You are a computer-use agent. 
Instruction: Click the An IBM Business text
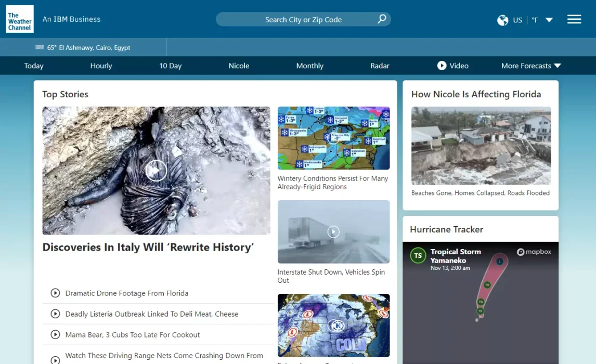(x=71, y=19)
